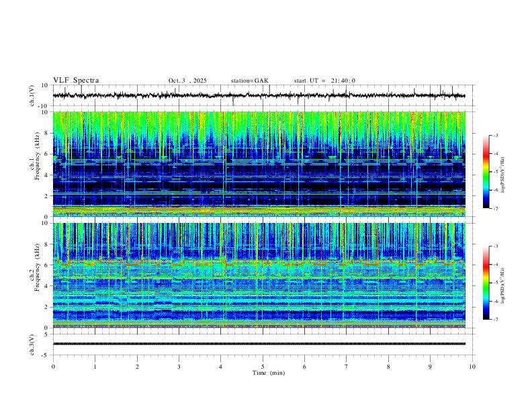This screenshot has height=411, width=532.
Task: Select the date text "Oct. 3 , 2025"
Action: click(187, 81)
